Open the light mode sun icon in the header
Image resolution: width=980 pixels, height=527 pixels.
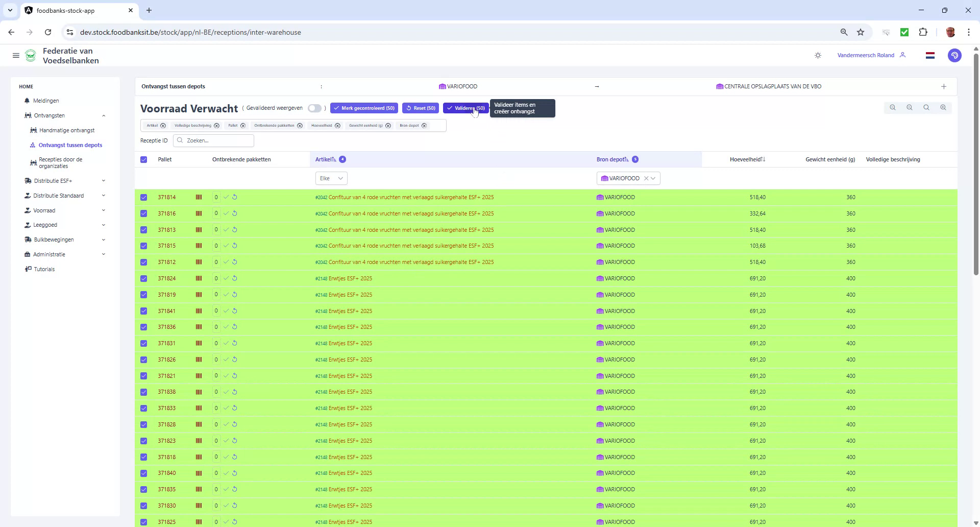(818, 55)
